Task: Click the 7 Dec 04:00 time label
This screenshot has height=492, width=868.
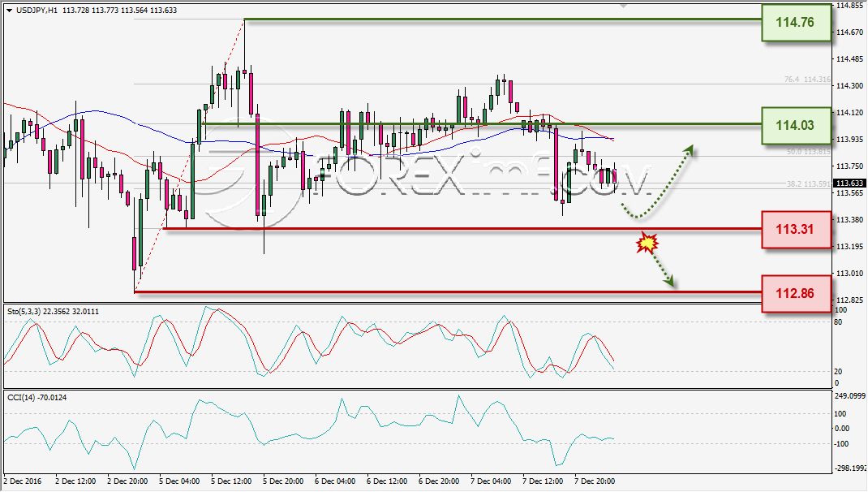Action: click(x=491, y=481)
